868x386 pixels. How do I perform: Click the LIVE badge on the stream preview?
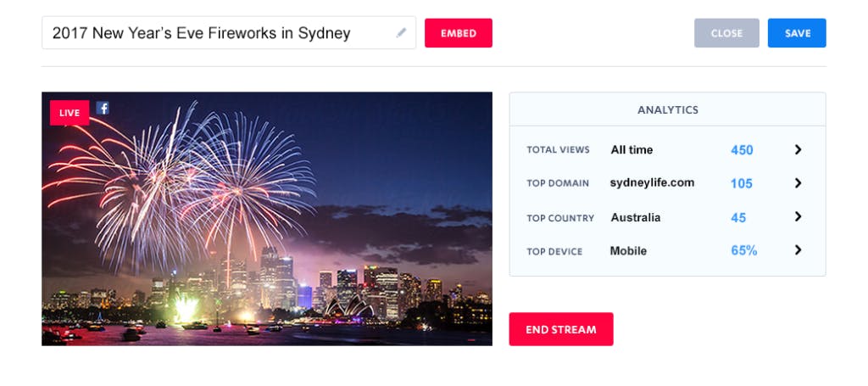(70, 113)
